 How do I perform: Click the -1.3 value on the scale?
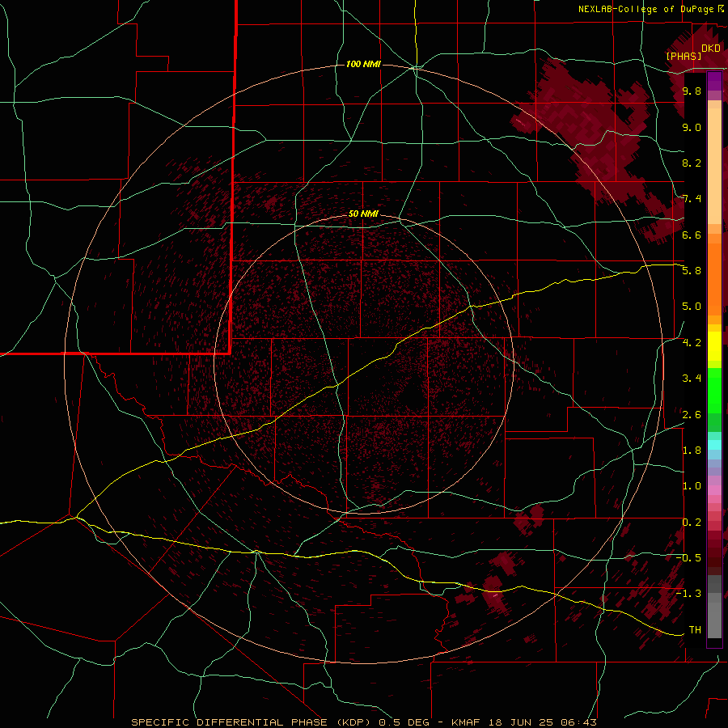(x=688, y=594)
